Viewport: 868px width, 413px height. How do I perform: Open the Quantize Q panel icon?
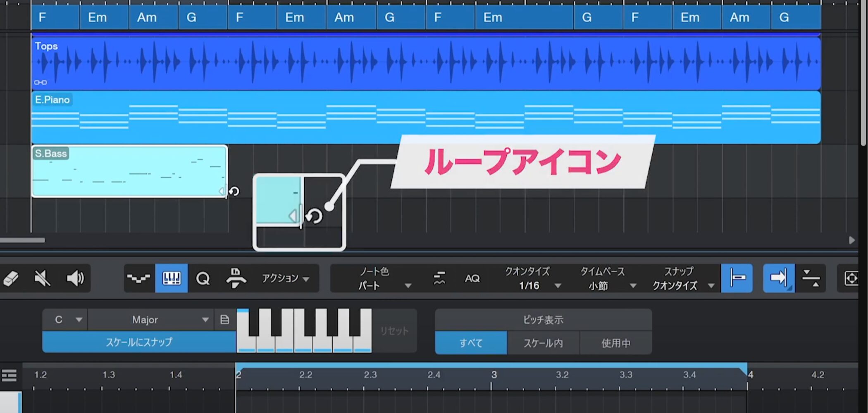click(203, 278)
